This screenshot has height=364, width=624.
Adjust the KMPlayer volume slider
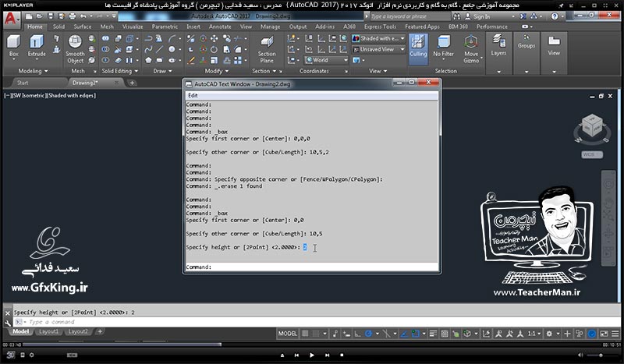tap(600, 355)
